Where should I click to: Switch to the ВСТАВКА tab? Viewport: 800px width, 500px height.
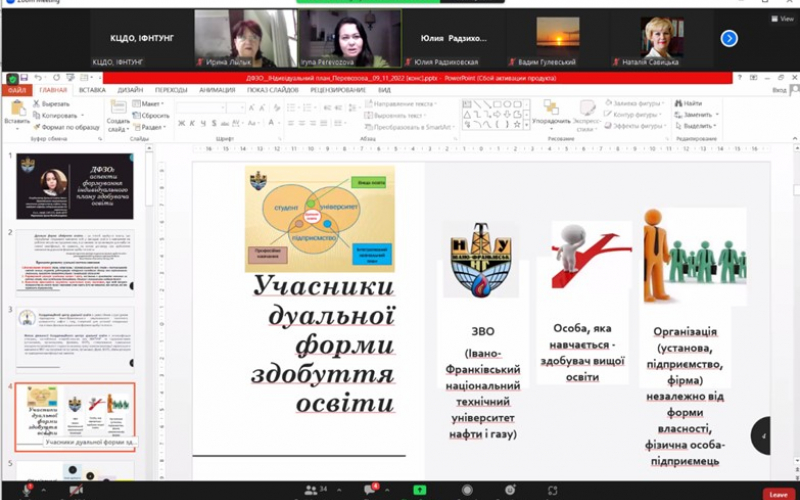92,90
